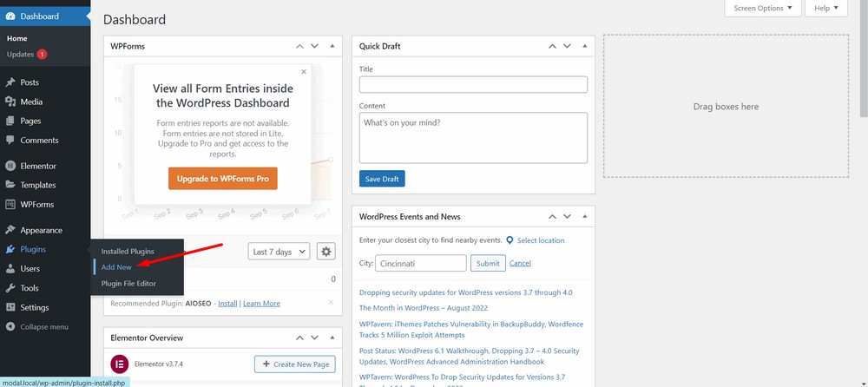Click the What's on your mind textarea

pos(473,138)
